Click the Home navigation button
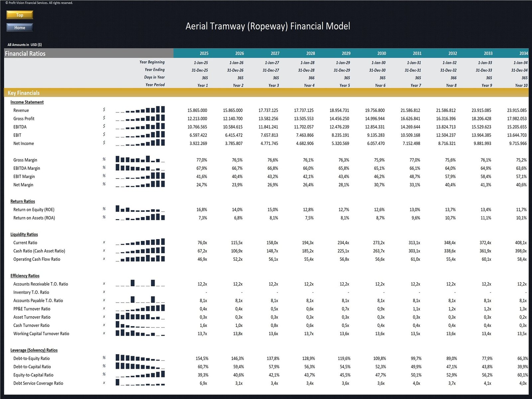This screenshot has height=399, width=532. point(19,28)
